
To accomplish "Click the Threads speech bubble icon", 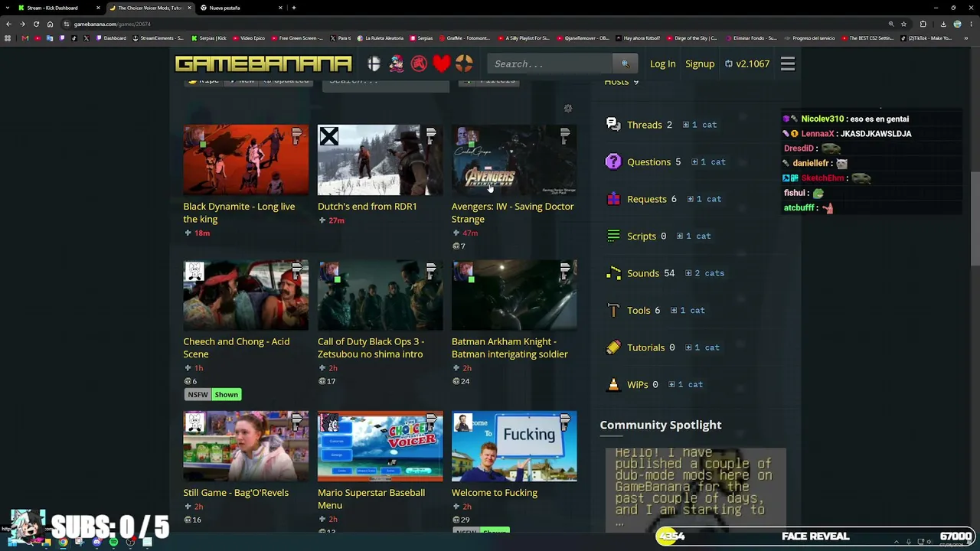I will [x=613, y=125].
